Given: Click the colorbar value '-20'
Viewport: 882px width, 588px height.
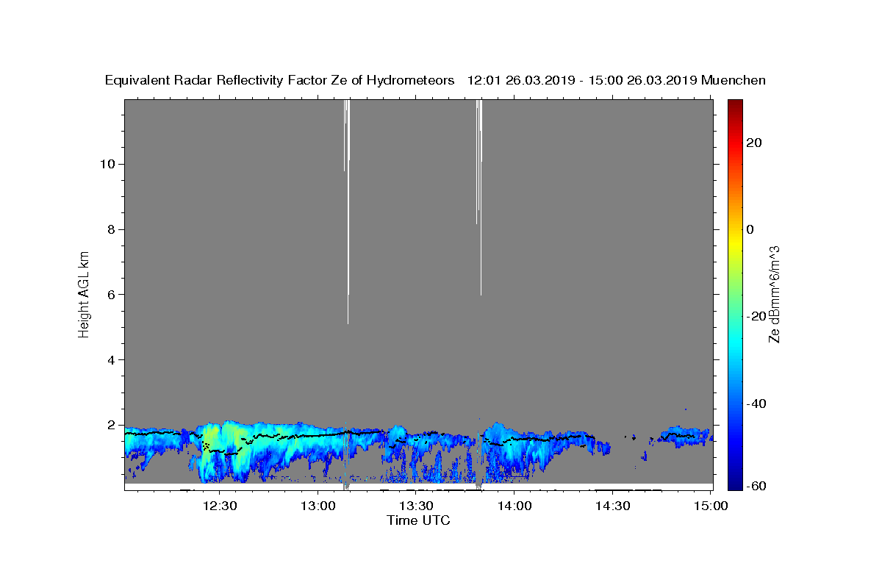Looking at the screenshot, I should coord(756,316).
